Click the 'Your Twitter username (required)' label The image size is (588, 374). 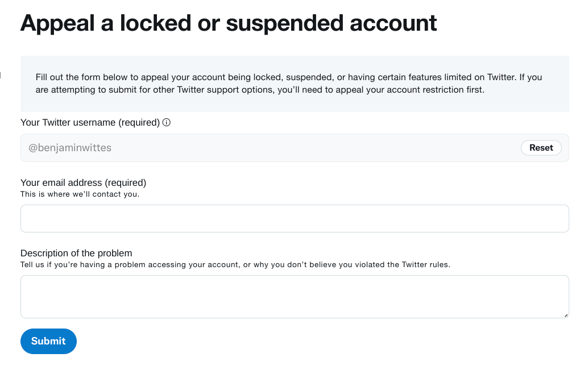pyautogui.click(x=90, y=122)
